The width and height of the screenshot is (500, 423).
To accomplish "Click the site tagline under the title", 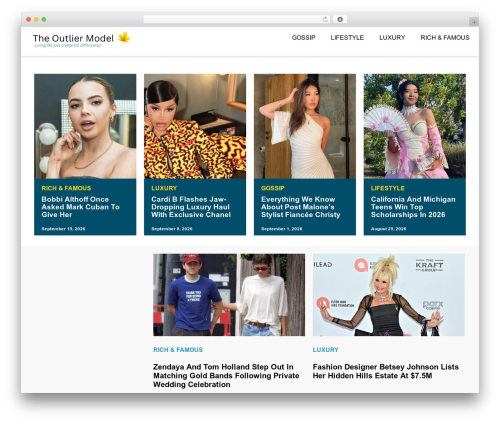I will [x=68, y=45].
